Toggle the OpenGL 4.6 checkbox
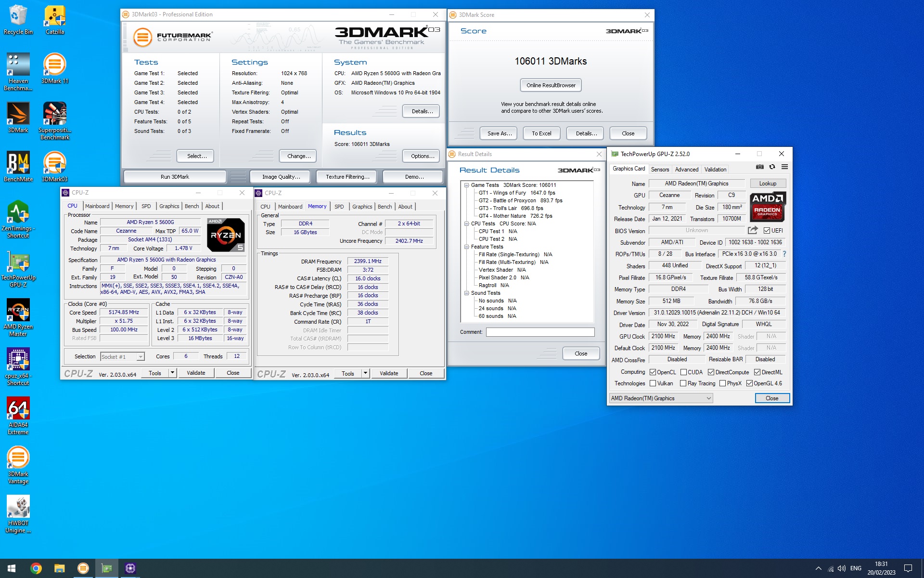This screenshot has height=578, width=924. pos(749,383)
